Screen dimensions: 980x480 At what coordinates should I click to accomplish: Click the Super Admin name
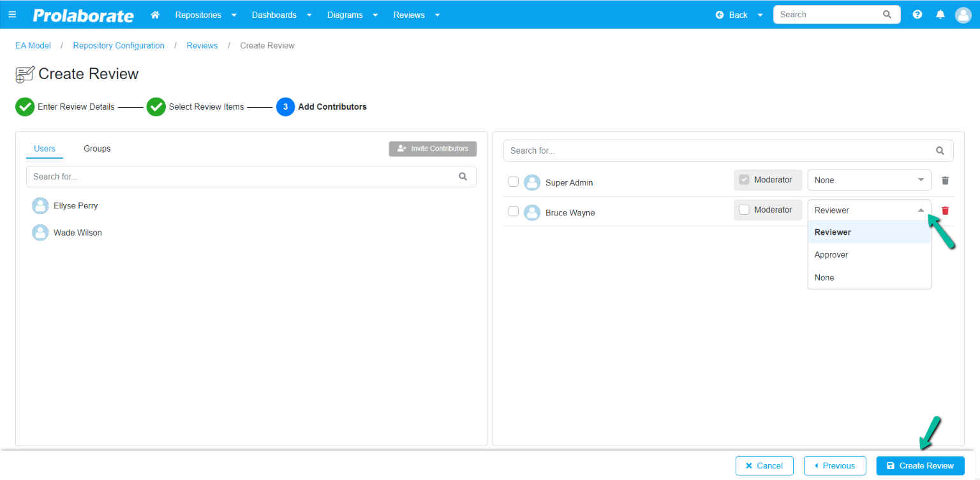pyautogui.click(x=569, y=183)
